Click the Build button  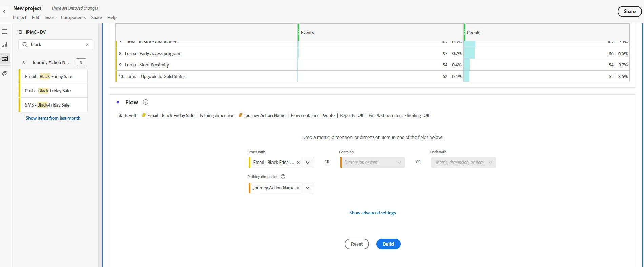click(x=388, y=244)
